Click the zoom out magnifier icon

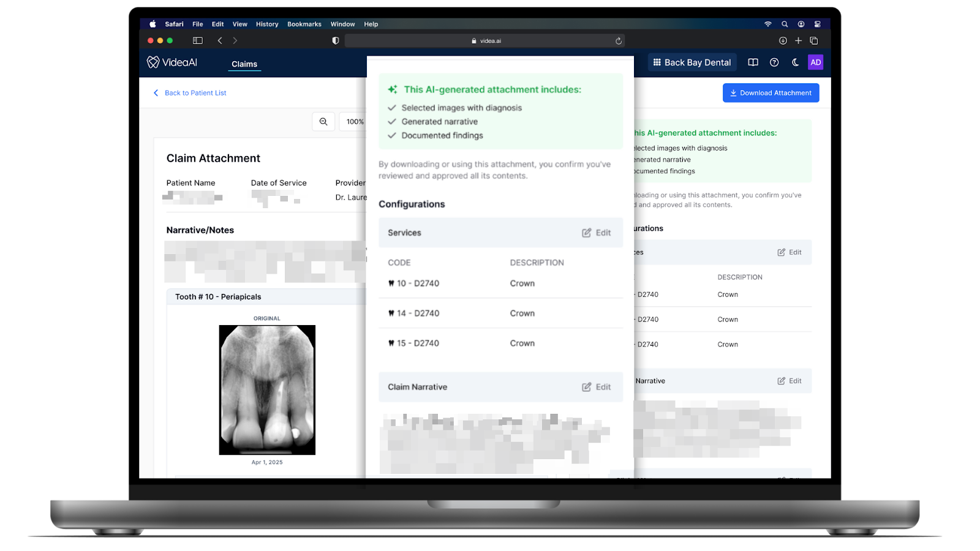coord(323,121)
